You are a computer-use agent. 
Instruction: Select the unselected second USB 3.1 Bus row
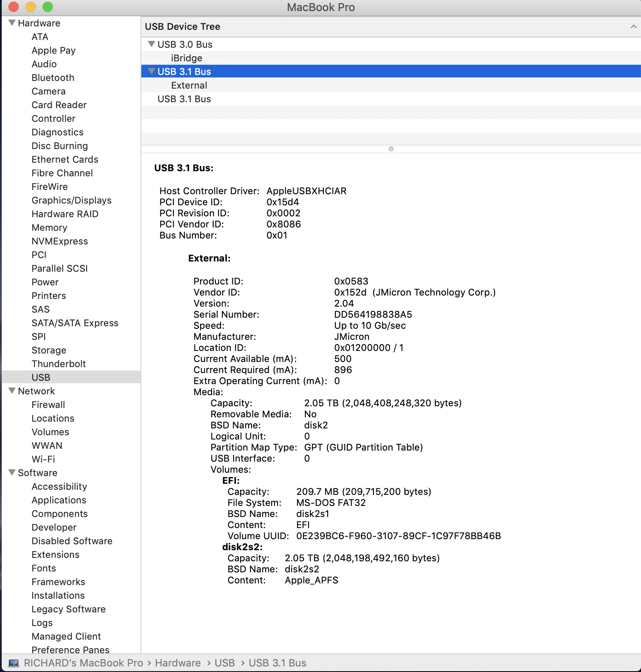click(x=391, y=99)
